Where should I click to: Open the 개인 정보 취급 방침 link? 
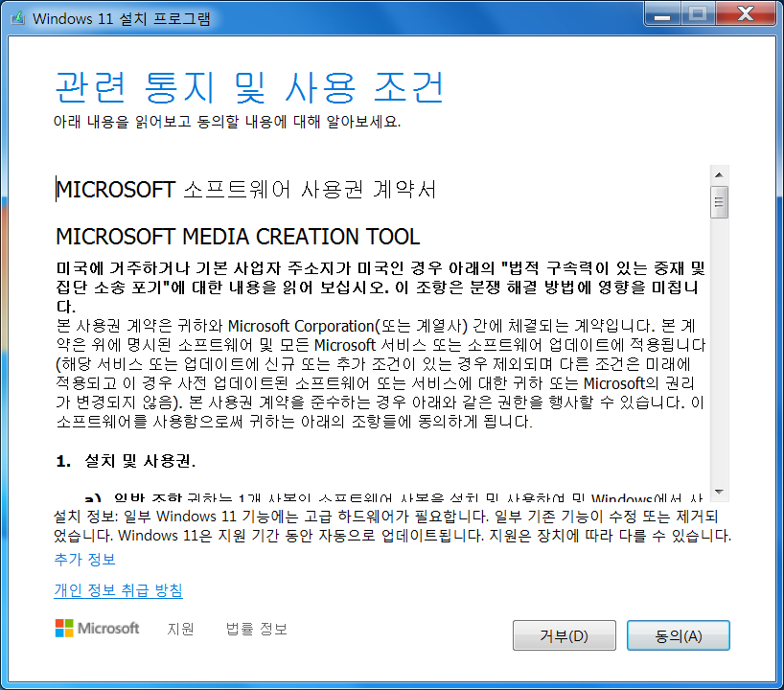tap(118, 590)
